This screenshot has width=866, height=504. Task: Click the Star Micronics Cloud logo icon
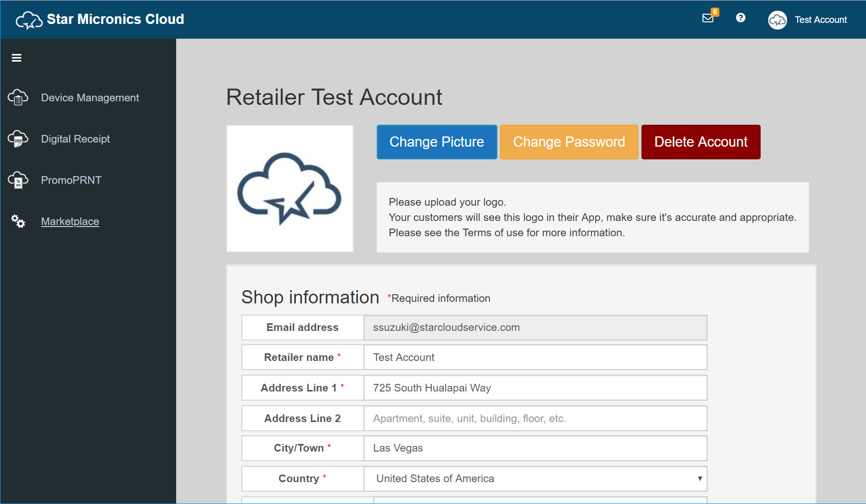coord(29,20)
